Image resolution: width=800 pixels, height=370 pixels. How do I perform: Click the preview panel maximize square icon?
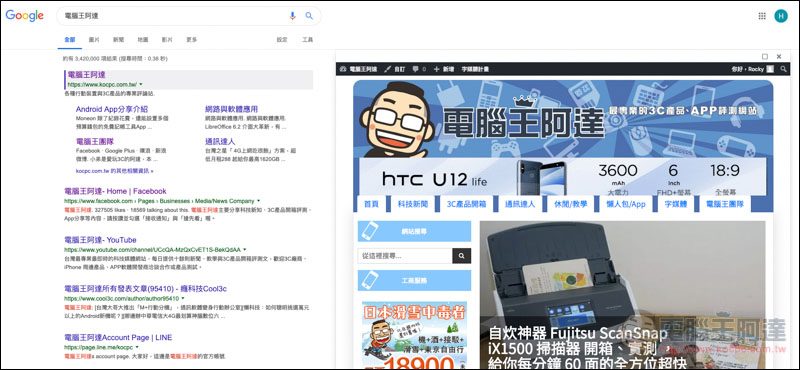(765, 57)
